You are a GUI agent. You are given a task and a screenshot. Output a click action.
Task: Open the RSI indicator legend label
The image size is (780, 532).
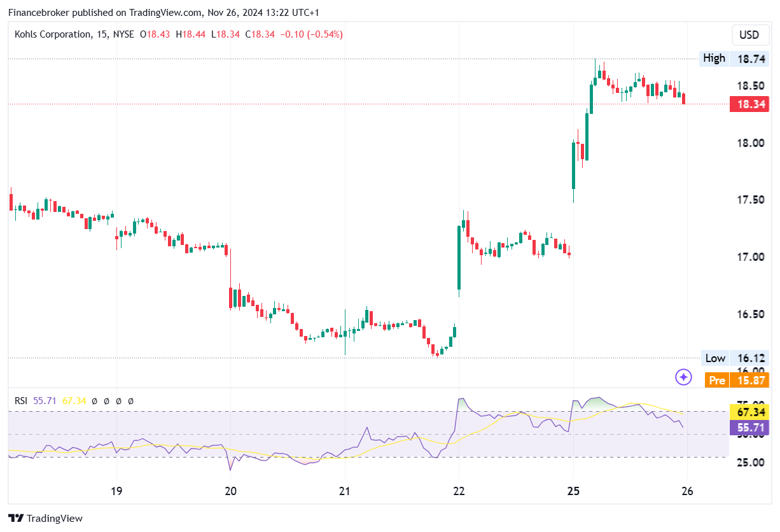pos(22,401)
